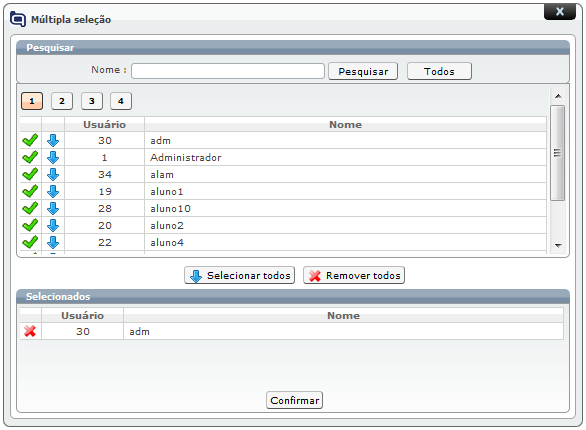Viewport: 586px width, 430px height.
Task: Go to results page 2
Action: coord(62,101)
